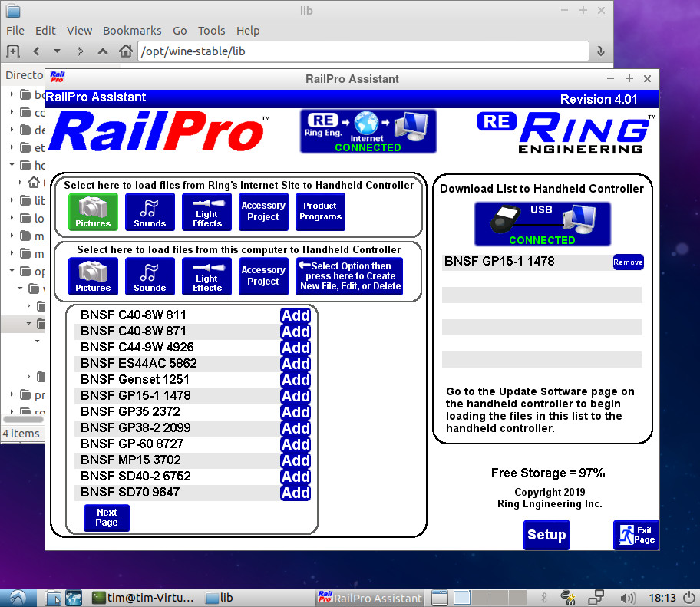Open the Setup page
700x607 pixels.
(546, 535)
